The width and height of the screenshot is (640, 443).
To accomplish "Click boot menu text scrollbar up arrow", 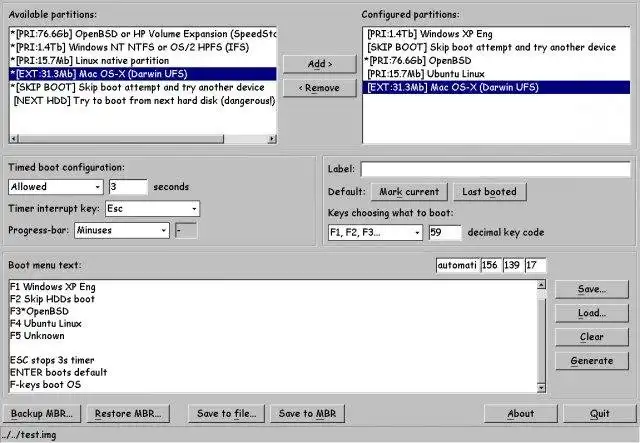I will tap(541, 285).
